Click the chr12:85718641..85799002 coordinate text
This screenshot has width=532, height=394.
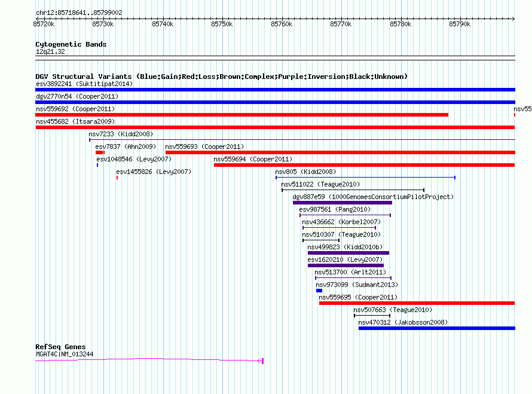coord(79,13)
